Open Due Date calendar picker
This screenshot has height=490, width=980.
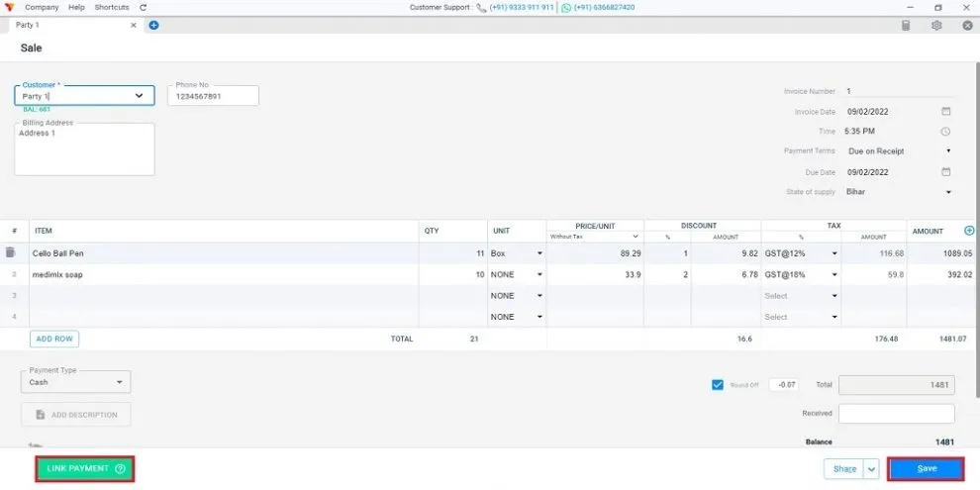[x=946, y=172]
